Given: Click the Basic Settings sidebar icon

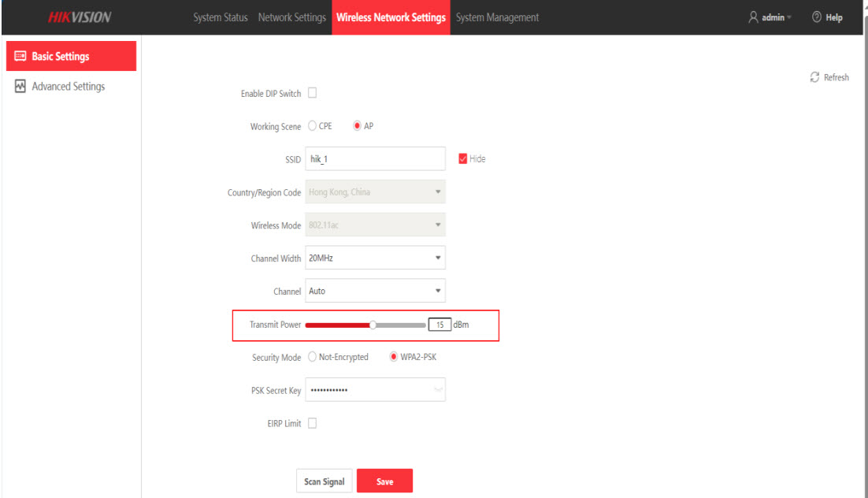Looking at the screenshot, I should [x=20, y=57].
